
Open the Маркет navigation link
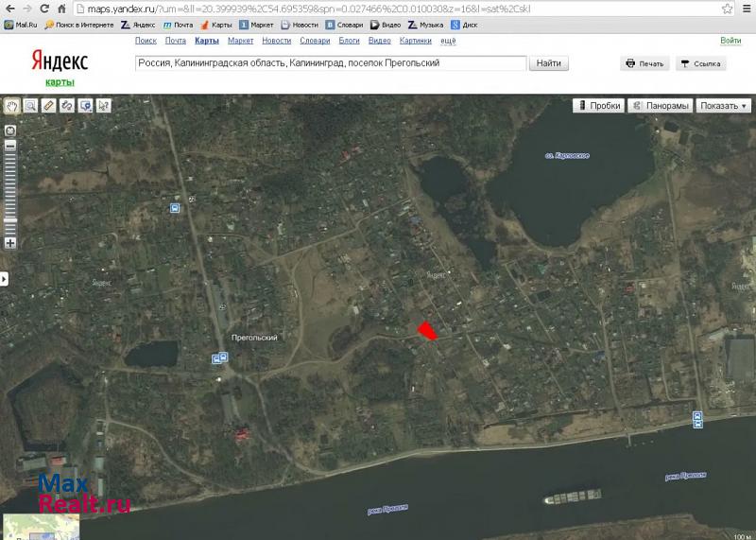240,41
